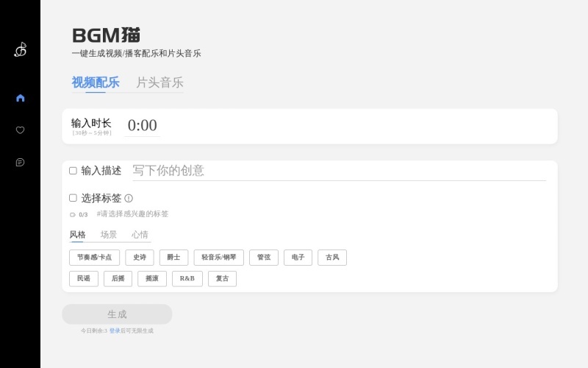
Task: Open the Home icon in sidebar
Action: 21,98
